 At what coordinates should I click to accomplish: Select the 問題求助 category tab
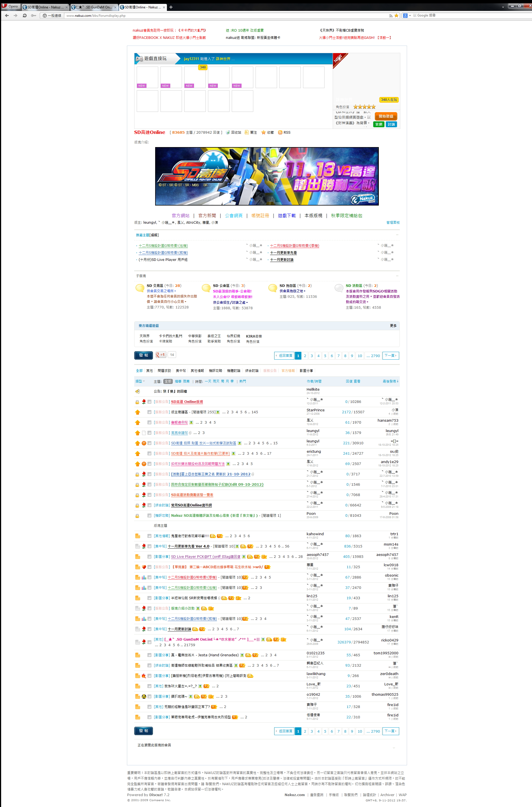point(164,371)
